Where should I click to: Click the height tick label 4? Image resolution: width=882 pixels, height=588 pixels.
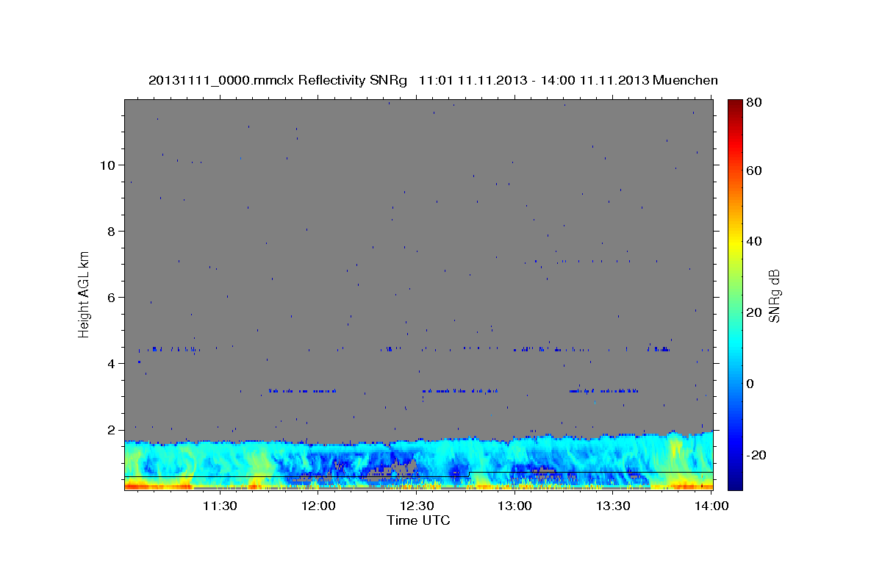point(110,363)
